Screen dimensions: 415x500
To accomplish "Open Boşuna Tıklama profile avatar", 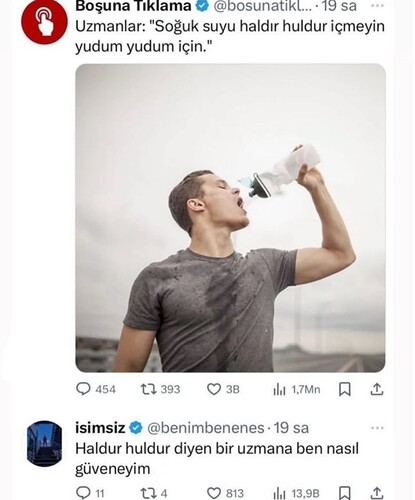I will coord(44,21).
